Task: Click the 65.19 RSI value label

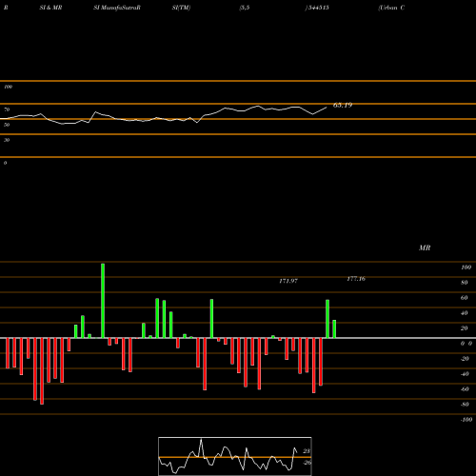Action: [x=343, y=105]
